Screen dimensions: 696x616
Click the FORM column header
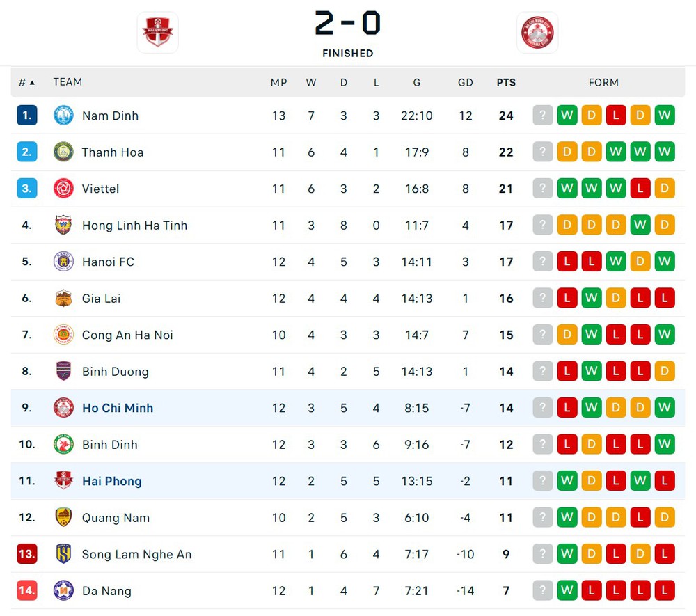tap(603, 82)
